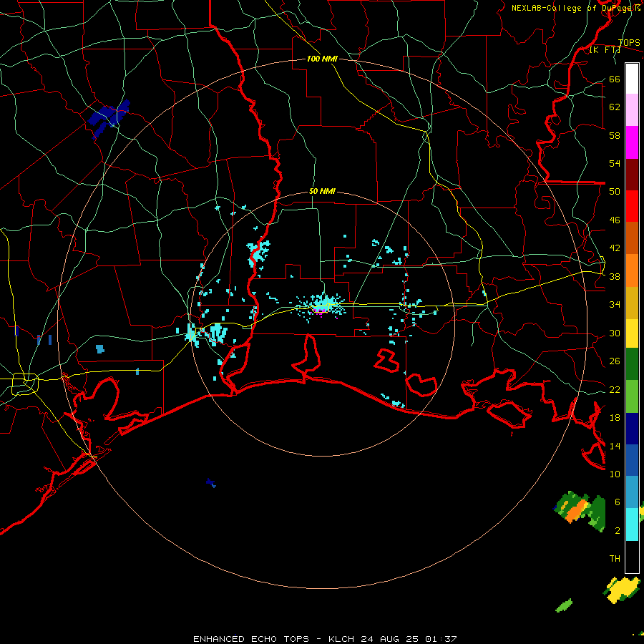Click the white swatch atop the tops legend
644x644 pixels.
[x=632, y=79]
